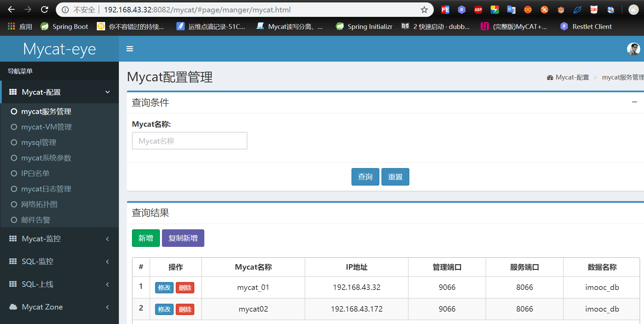644x324 pixels.
Task: Click the purple 复制新增 button
Action: (183, 238)
